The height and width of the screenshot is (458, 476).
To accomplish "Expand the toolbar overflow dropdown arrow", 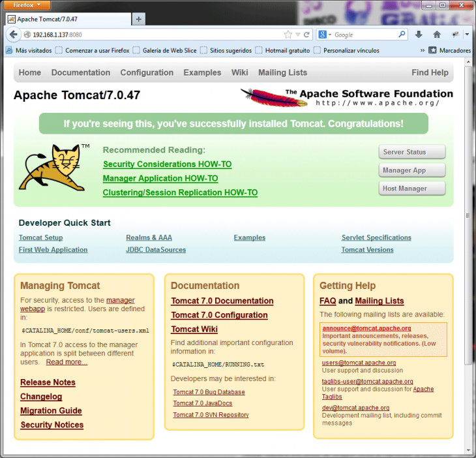I will tap(467, 35).
